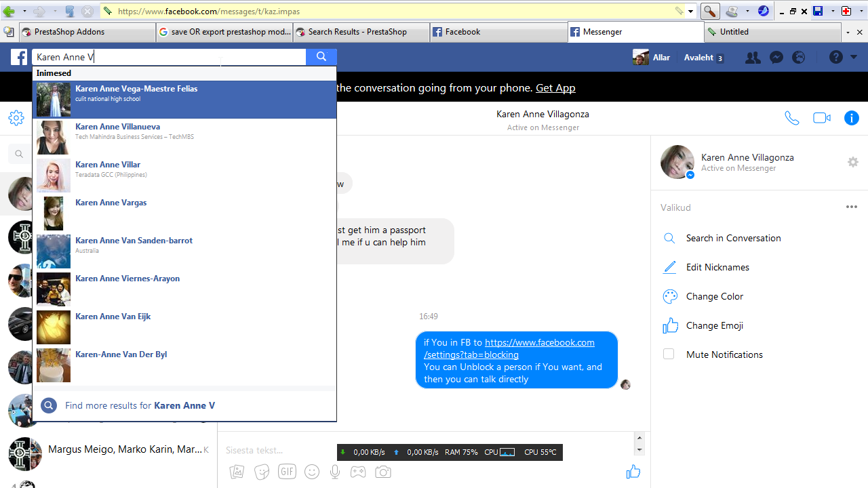Click Find more results for Karen Anne V
Image resolution: width=868 pixels, height=488 pixels.
pos(184,405)
